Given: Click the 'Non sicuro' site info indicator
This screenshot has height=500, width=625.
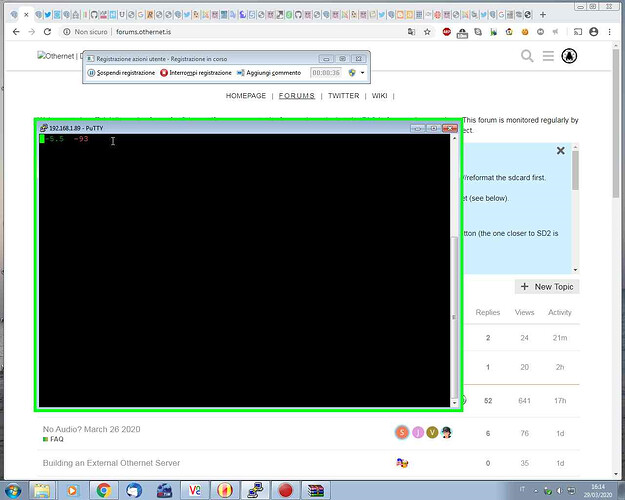Looking at the screenshot, I should pos(85,31).
